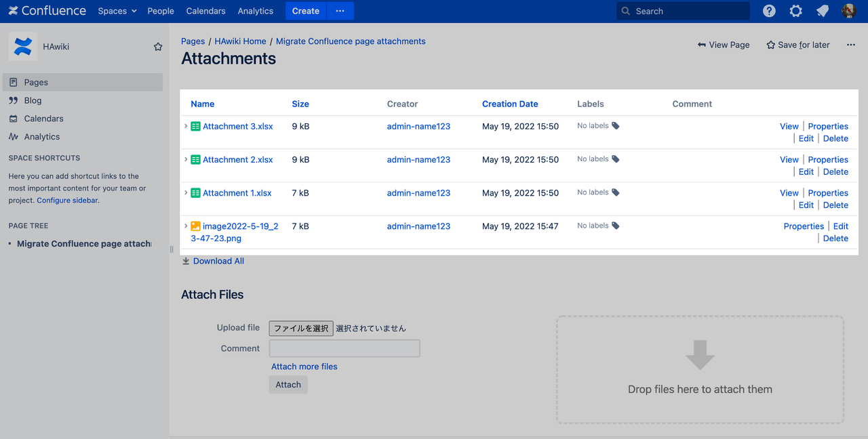Open the Spaces dropdown menu

click(x=117, y=11)
